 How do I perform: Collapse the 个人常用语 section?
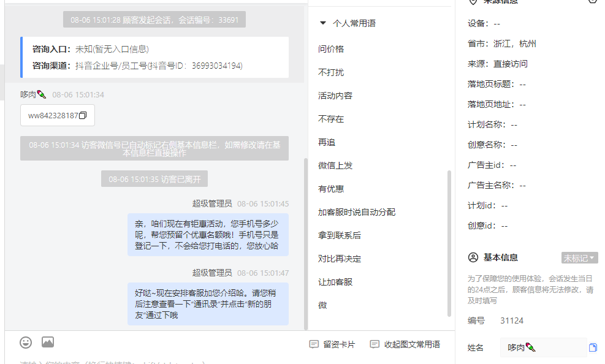[x=323, y=23]
